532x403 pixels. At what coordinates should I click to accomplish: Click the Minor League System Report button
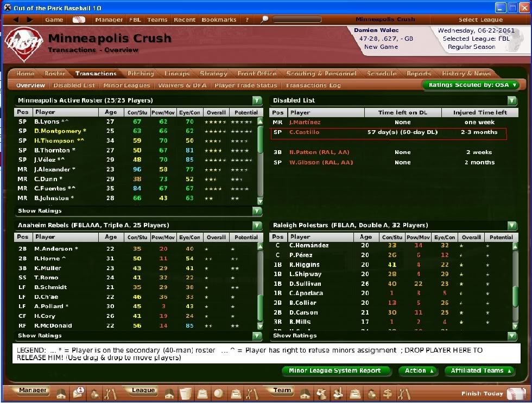(335, 371)
